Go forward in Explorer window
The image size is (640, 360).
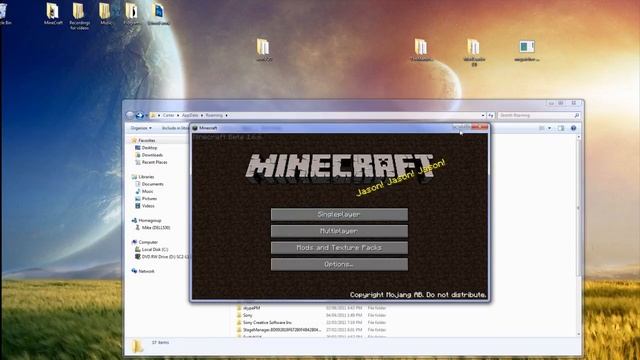[x=140, y=116]
